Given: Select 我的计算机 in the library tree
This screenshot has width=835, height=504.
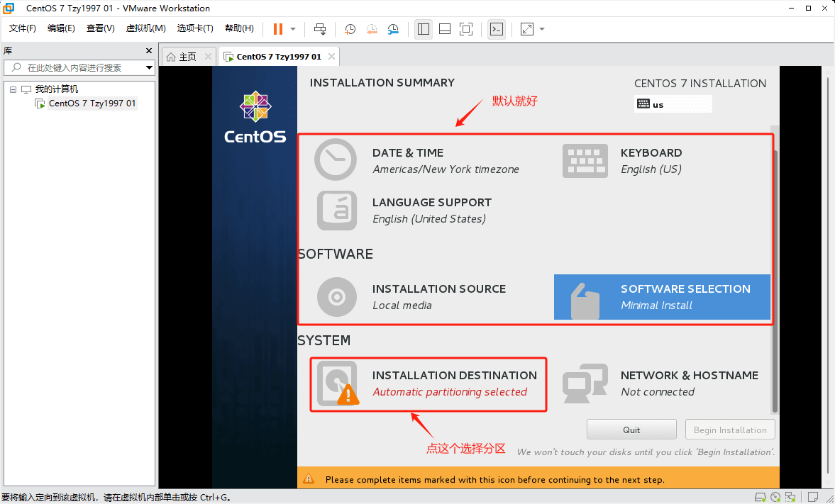Looking at the screenshot, I should [x=57, y=89].
